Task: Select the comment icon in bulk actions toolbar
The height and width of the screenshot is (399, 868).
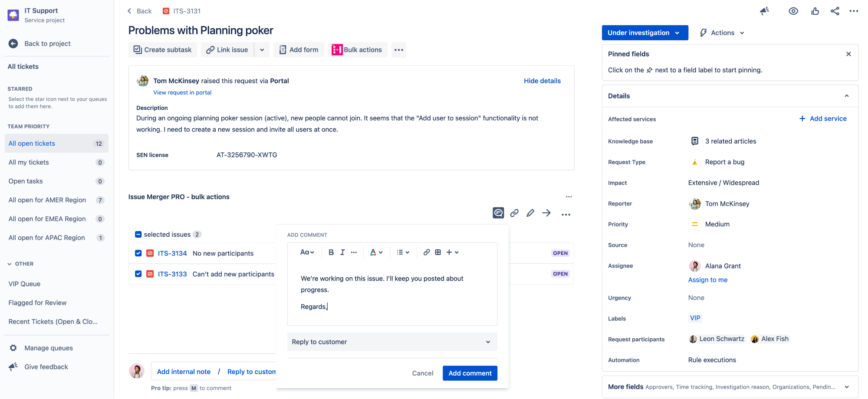Action: tap(498, 213)
